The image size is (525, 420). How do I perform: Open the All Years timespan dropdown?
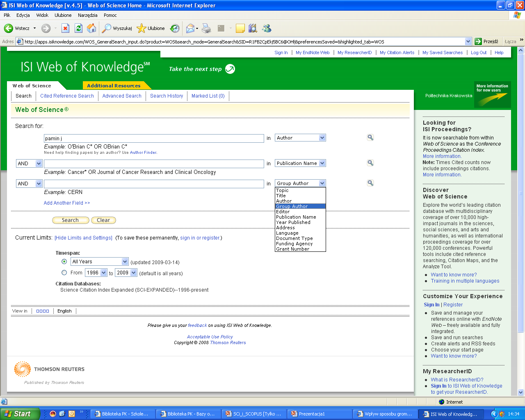[100, 262]
